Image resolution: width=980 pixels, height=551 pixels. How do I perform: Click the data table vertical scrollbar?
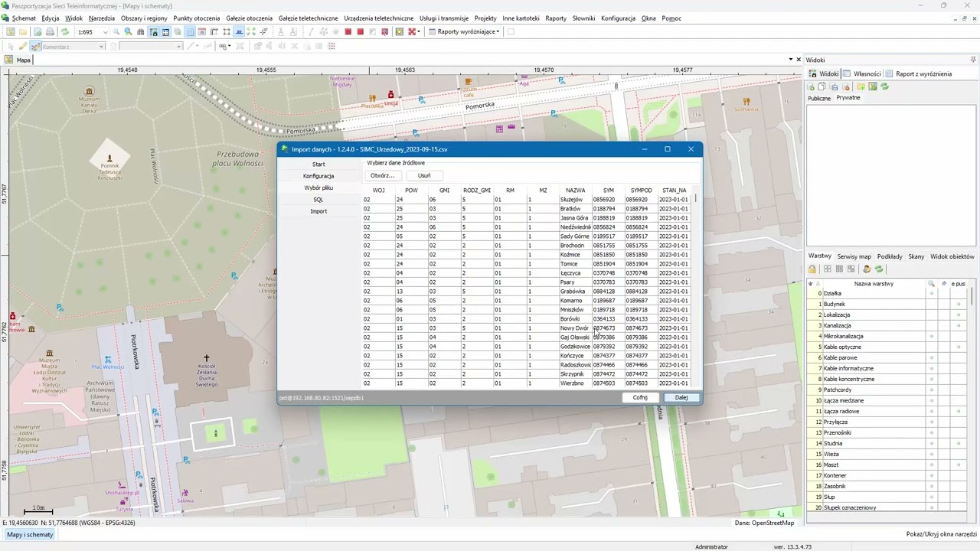[696, 287]
